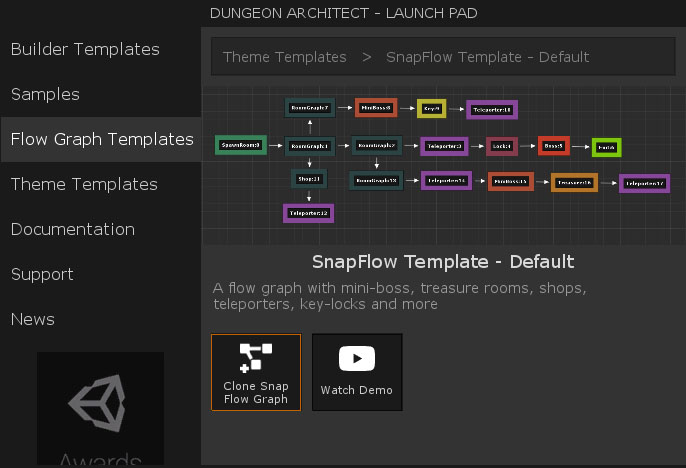Screen dimensions: 686x468
Task: Click the Dungeon Architect - Launch Pad title
Action: click(x=343, y=13)
